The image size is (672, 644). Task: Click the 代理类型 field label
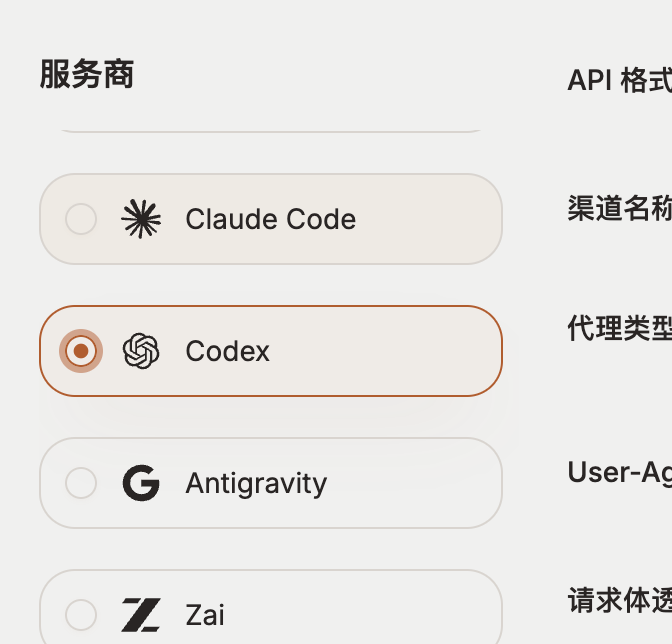[x=620, y=328]
